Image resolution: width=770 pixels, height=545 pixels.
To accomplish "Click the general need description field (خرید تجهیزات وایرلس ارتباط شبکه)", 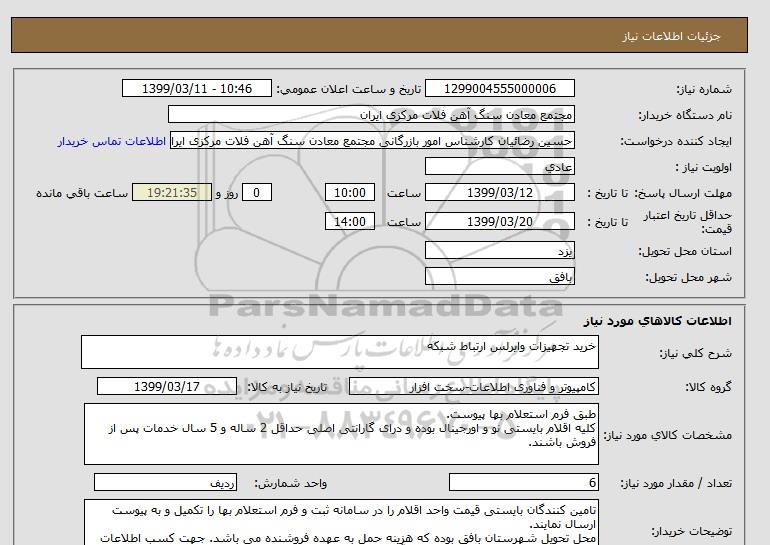I will 340,352.
